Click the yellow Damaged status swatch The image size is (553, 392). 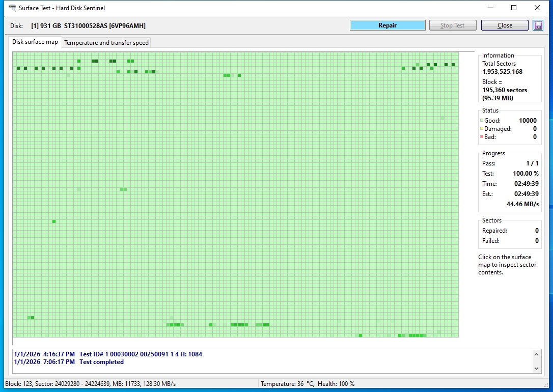[x=482, y=129]
